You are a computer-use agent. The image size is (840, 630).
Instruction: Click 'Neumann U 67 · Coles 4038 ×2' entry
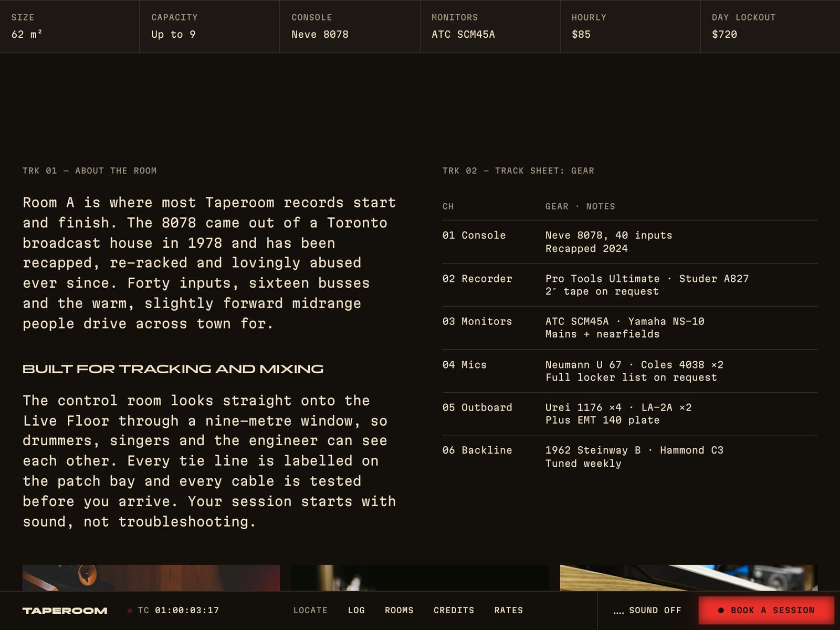point(634,364)
